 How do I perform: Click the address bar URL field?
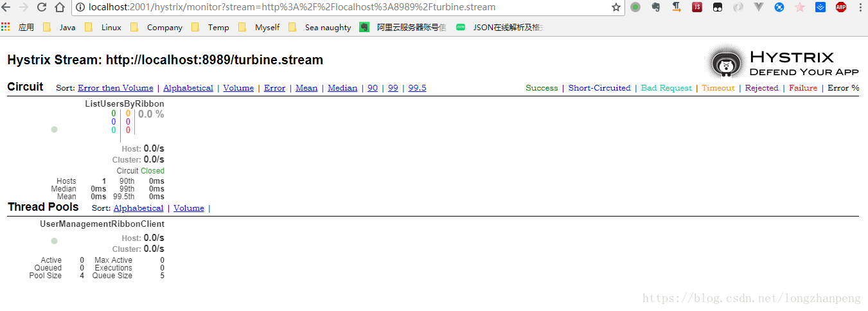[347, 7]
